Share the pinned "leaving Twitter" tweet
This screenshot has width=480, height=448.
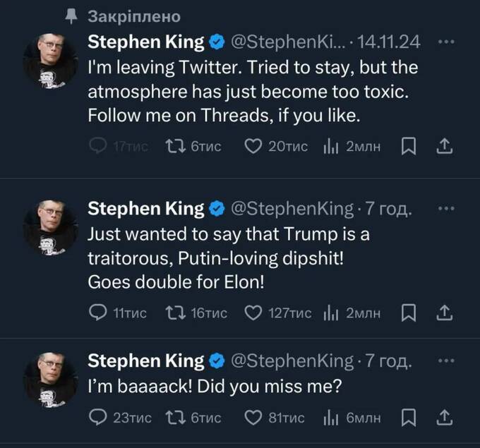(445, 147)
